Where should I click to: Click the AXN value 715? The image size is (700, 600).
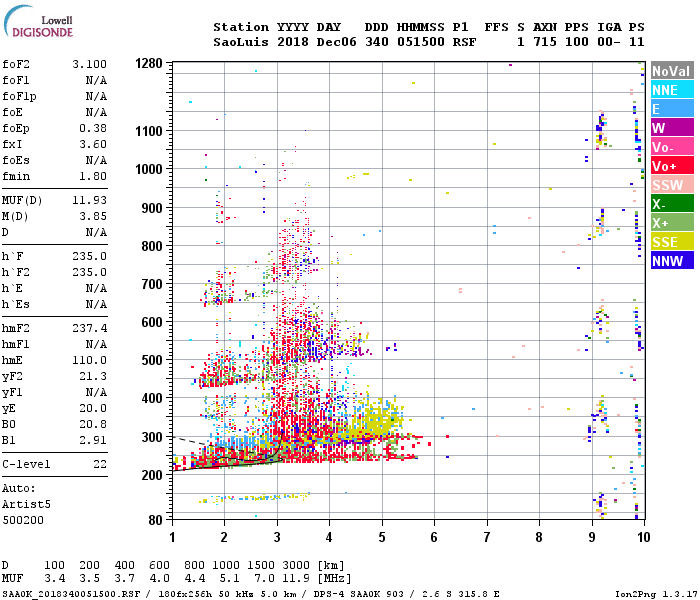[x=545, y=42]
